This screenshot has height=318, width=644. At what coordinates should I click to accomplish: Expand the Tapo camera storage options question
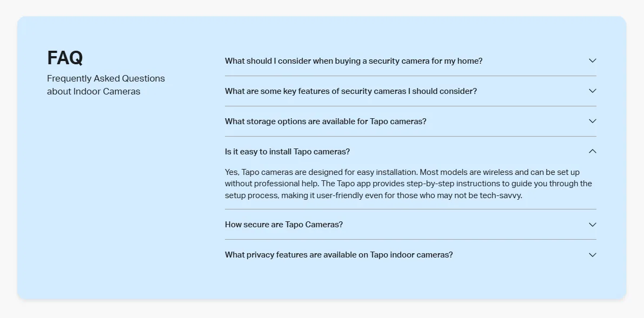[326, 121]
